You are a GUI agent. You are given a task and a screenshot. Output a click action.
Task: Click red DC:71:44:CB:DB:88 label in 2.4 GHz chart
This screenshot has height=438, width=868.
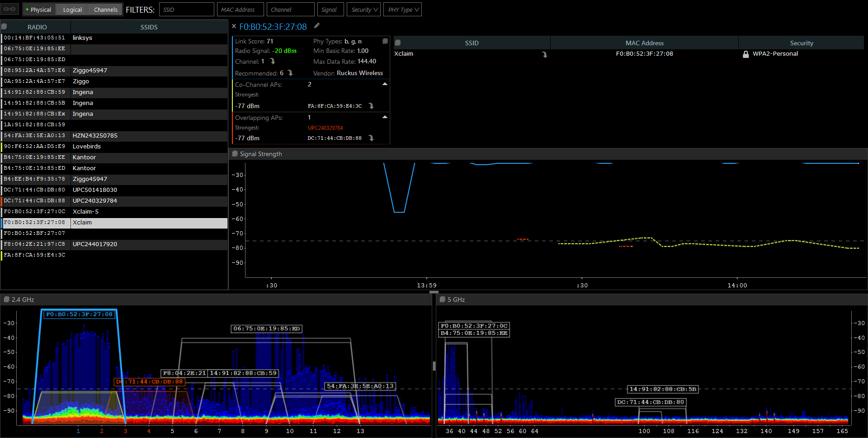coord(149,381)
